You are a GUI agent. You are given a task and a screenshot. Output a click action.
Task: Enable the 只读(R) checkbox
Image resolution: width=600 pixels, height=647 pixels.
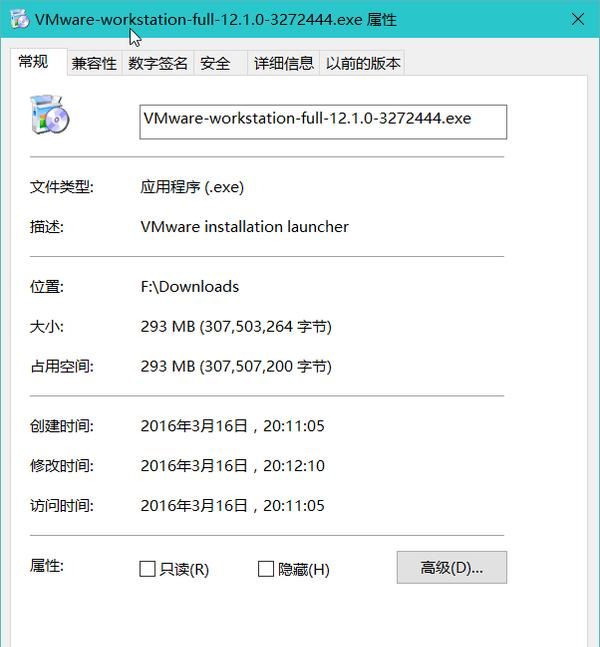tap(147, 569)
